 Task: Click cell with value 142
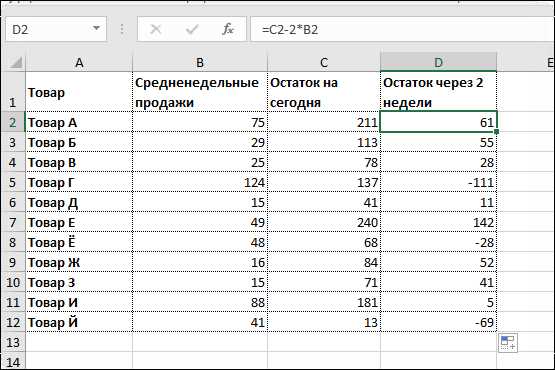pos(439,222)
